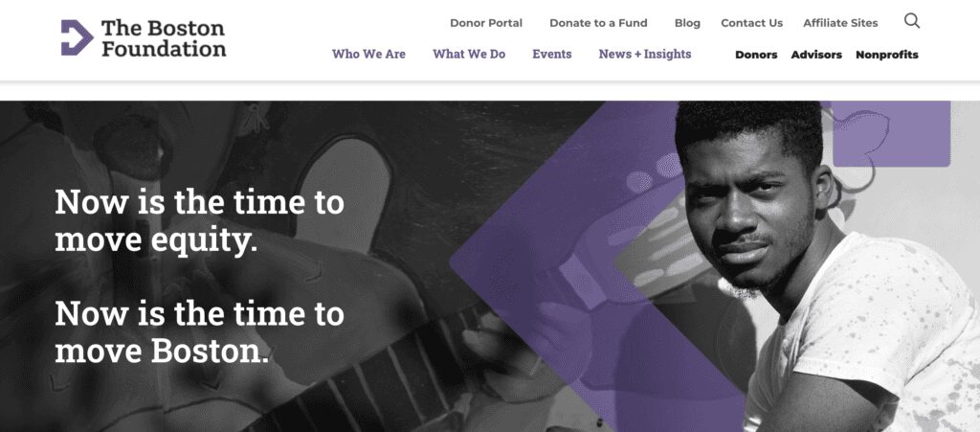Open the Events menu item
Image resolution: width=980 pixels, height=432 pixels.
552,55
